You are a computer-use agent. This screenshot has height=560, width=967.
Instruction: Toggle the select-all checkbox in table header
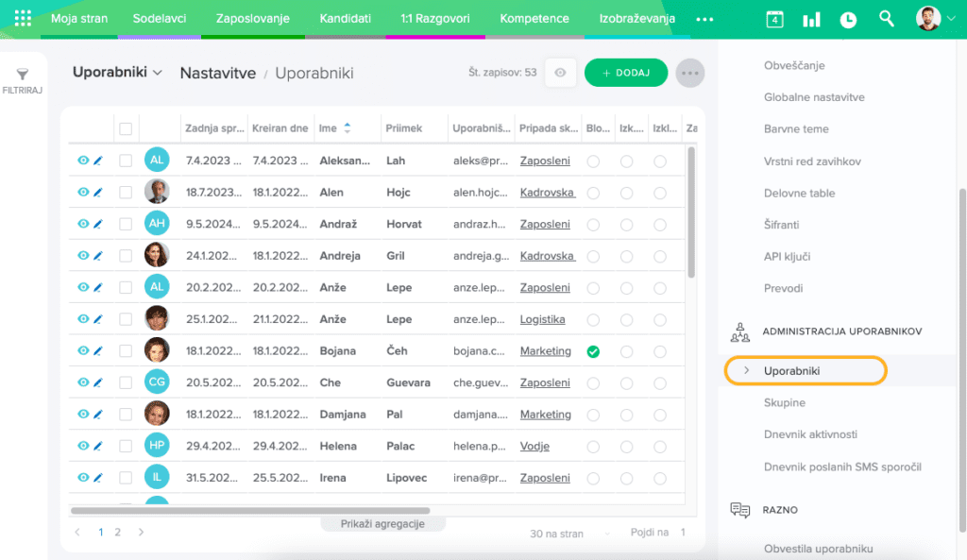coord(126,128)
